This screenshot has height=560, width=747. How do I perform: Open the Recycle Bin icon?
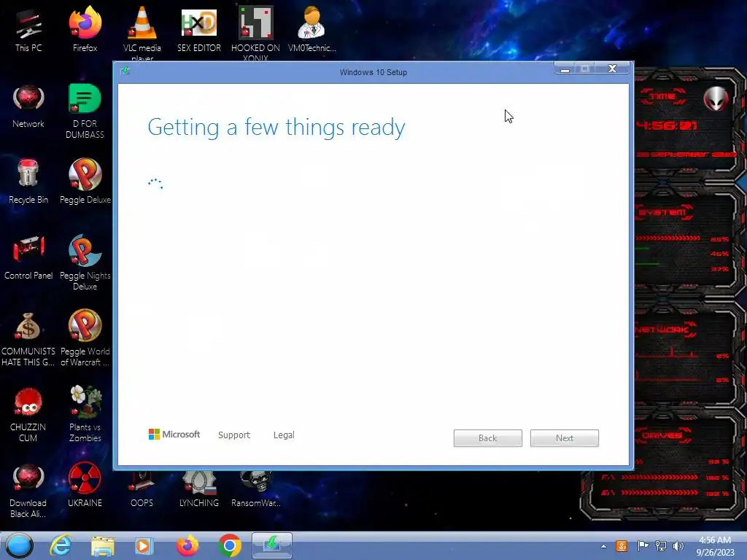(28, 182)
